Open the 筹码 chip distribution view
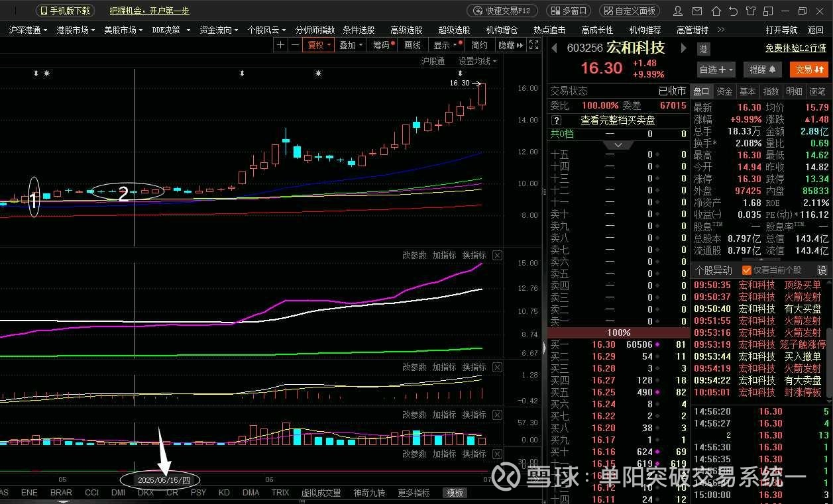 point(382,44)
